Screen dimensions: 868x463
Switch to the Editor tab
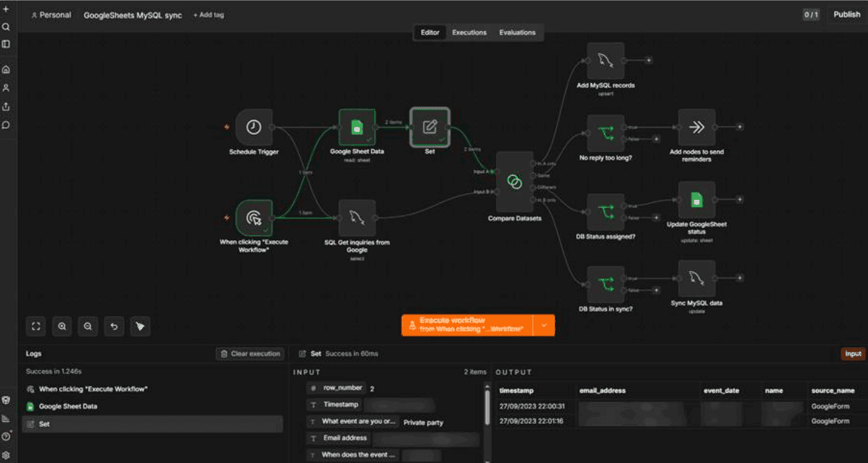tap(430, 32)
